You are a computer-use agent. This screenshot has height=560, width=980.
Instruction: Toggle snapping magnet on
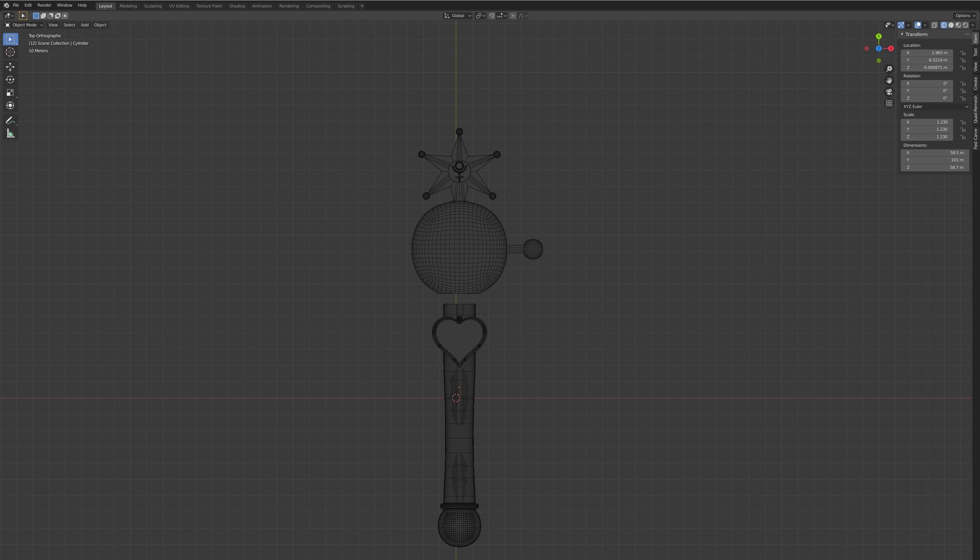tap(492, 16)
